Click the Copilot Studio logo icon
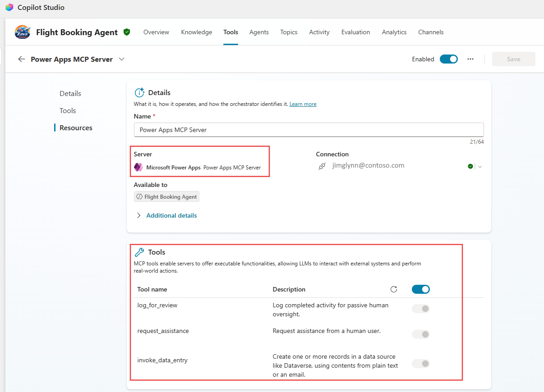The image size is (544, 392). pos(9,7)
